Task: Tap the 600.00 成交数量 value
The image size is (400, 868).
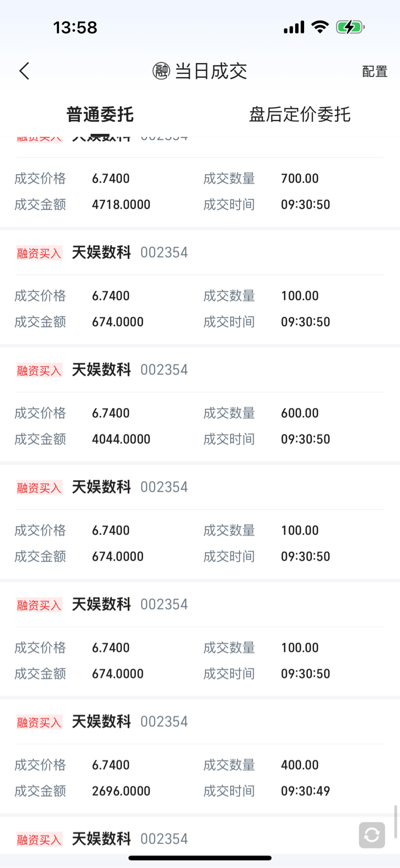Action: click(299, 413)
